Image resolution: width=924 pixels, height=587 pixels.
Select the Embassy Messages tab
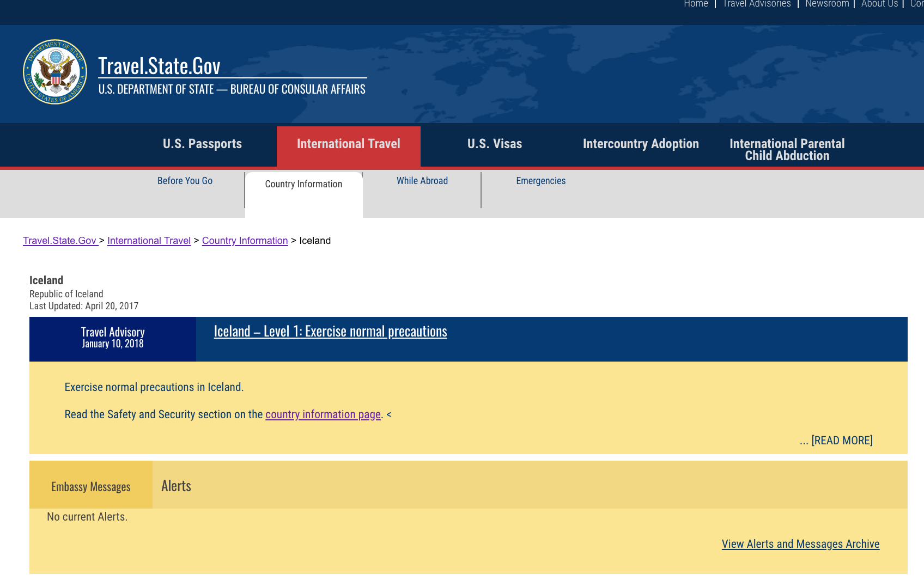91,485
